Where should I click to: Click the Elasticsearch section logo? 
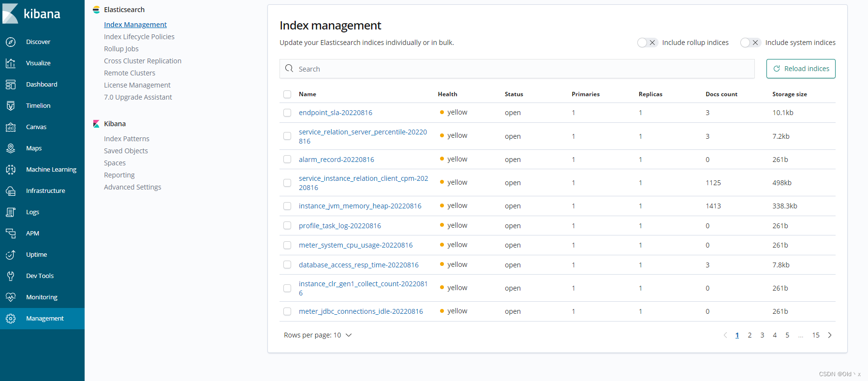click(x=96, y=10)
